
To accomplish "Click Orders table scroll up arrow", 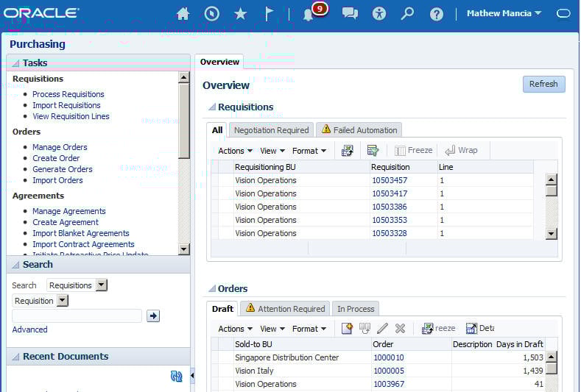I will 552,357.
